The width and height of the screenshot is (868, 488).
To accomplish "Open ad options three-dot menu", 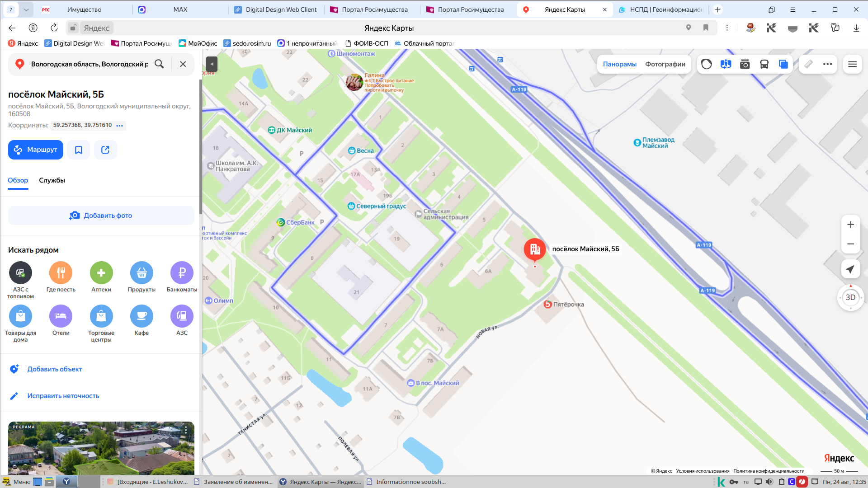I will pyautogui.click(x=186, y=430).
